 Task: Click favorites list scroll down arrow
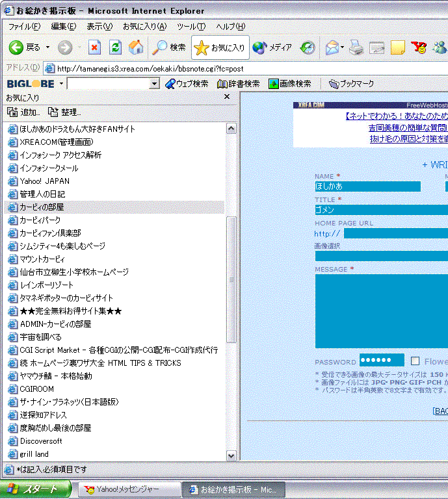point(231,455)
